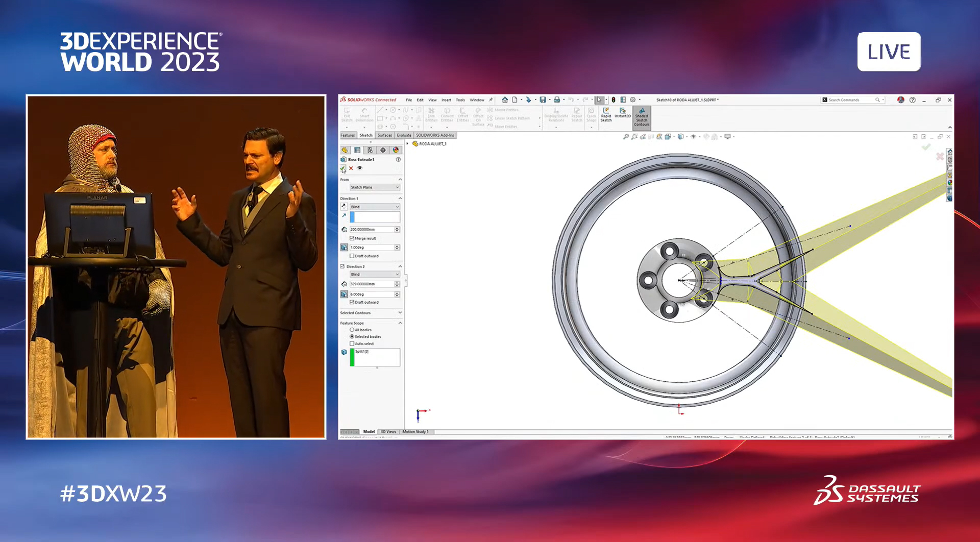Toggle the Auto-select checkbox
Screen dimensions: 980x542
(352, 343)
